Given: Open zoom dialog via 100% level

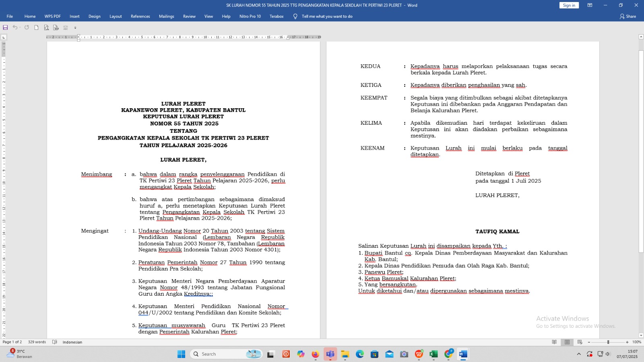Looking at the screenshot, I should pos(637,342).
